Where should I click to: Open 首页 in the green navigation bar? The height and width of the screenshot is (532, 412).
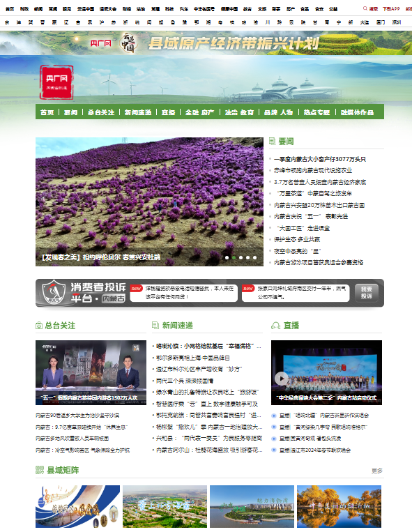click(47, 112)
